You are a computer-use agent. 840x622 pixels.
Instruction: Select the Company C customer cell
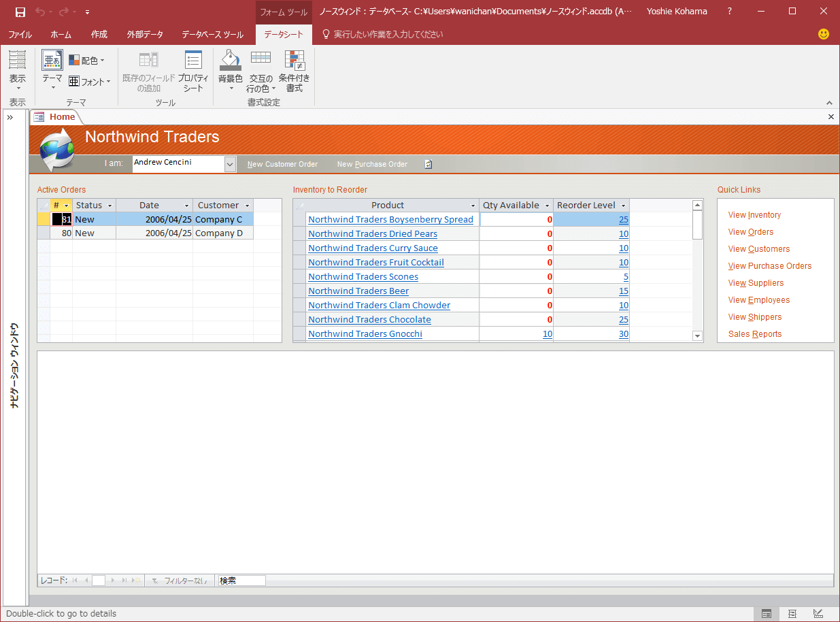pyautogui.click(x=223, y=219)
